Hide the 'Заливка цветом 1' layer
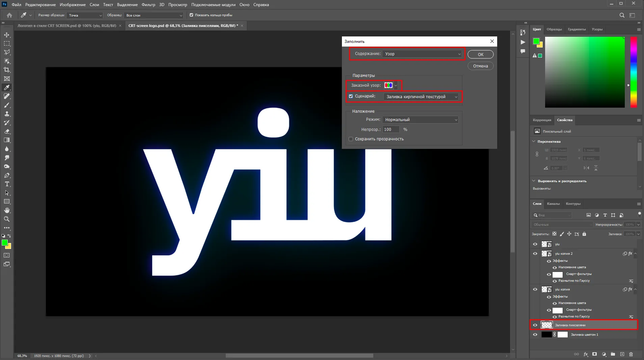The height and width of the screenshot is (360, 644). 535,335
